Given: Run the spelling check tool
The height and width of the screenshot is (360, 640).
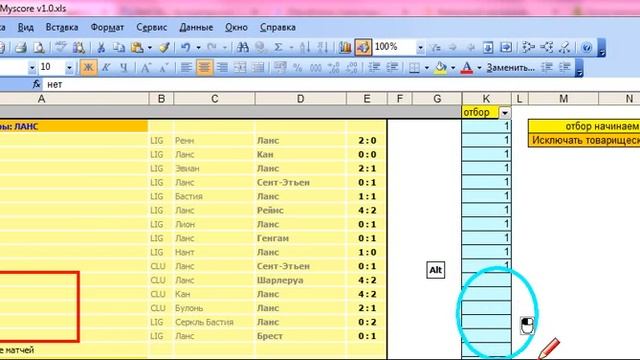Looking at the screenshot, I should [61, 48].
